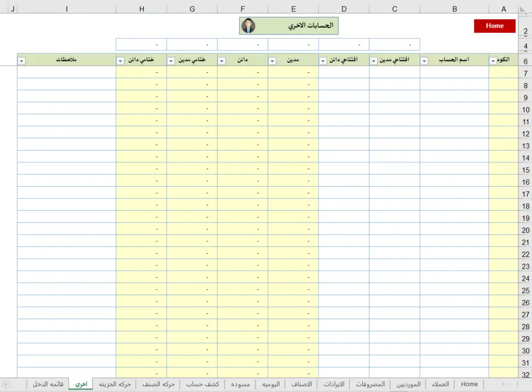This screenshot has width=532, height=392.
Task: Open the filter dropdown for اسم الحساب column
Action: (x=424, y=61)
